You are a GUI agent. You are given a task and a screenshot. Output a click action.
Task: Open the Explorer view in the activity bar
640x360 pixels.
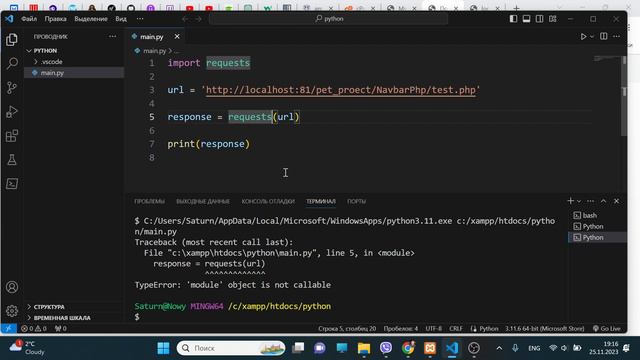pyautogui.click(x=12, y=40)
